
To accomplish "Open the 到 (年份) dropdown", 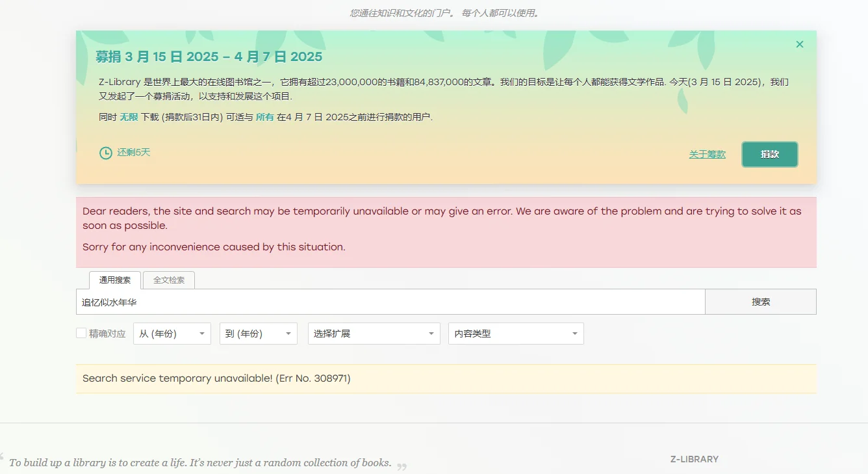I will click(259, 334).
